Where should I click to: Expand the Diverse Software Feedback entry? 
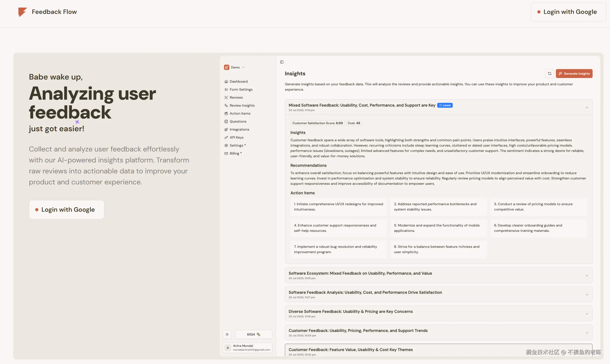tap(587, 313)
